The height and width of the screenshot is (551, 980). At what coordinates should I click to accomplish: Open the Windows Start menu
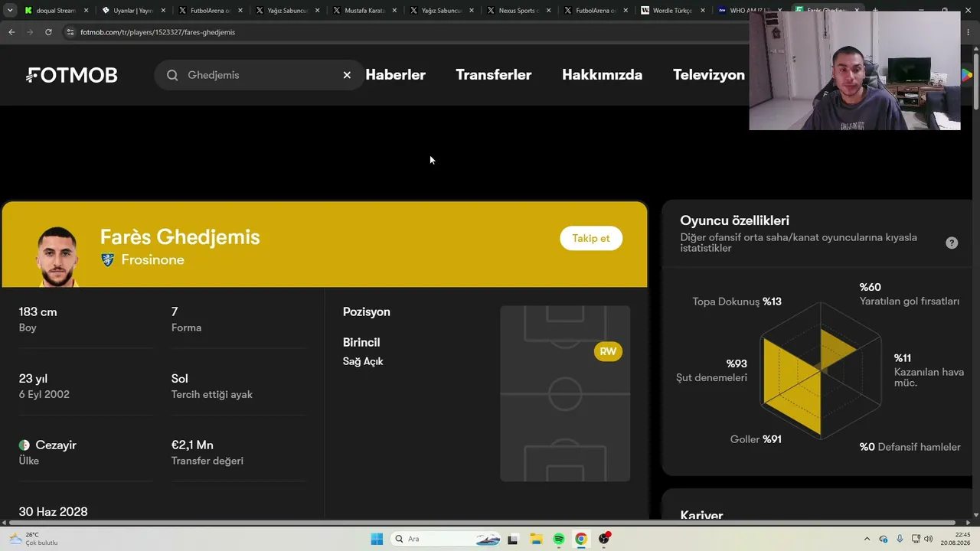click(377, 539)
